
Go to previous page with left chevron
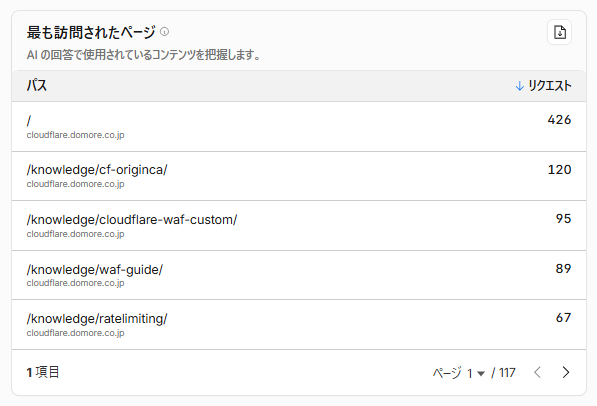click(x=537, y=372)
